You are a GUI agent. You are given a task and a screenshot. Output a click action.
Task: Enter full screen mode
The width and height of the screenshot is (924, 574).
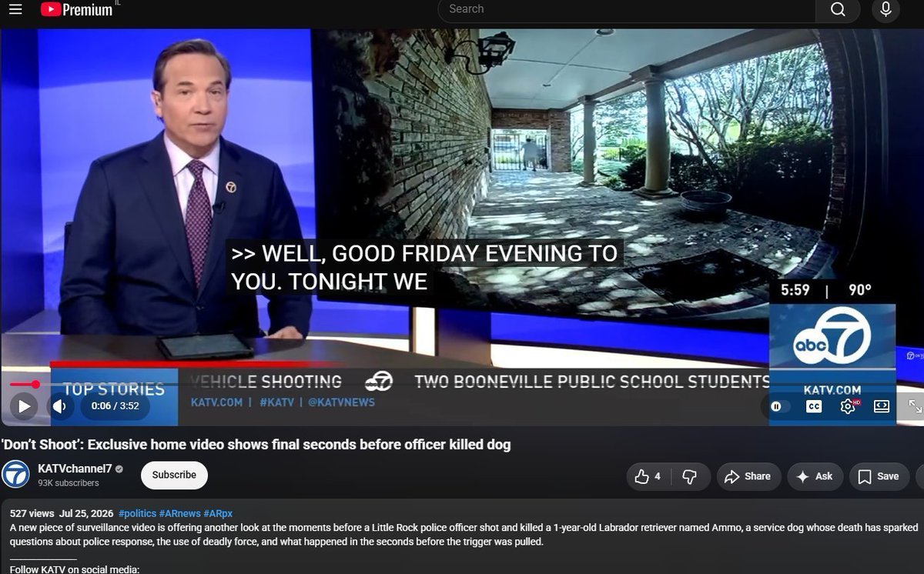[915, 406]
